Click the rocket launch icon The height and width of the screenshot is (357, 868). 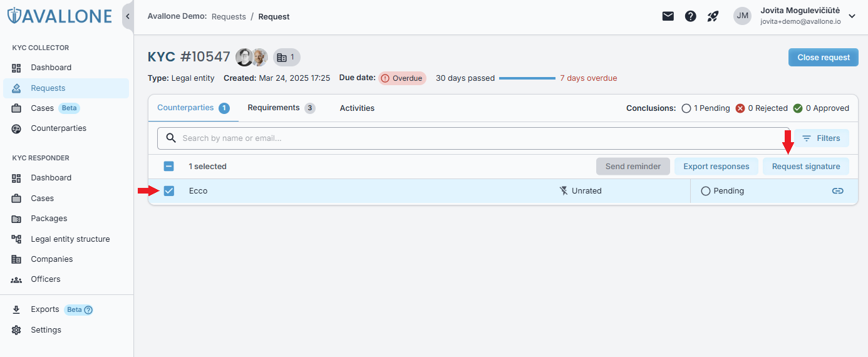click(x=713, y=16)
